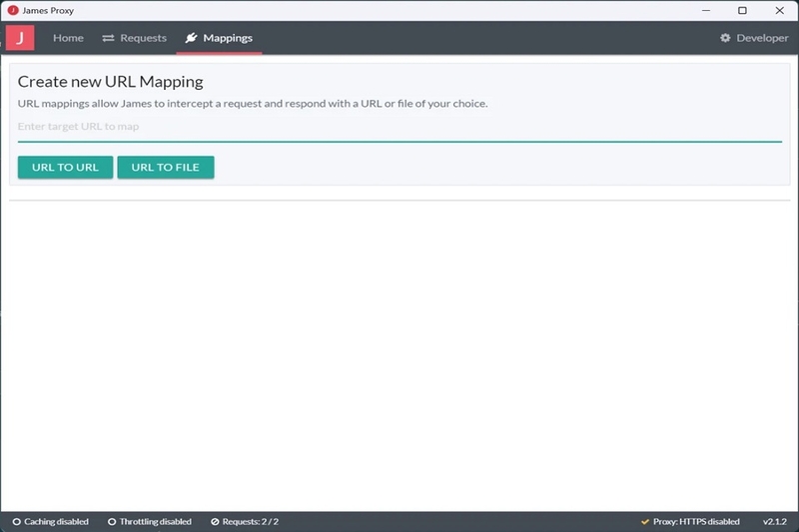Open the Developer menu
Image resolution: width=799 pixels, height=532 pixels.
754,38
